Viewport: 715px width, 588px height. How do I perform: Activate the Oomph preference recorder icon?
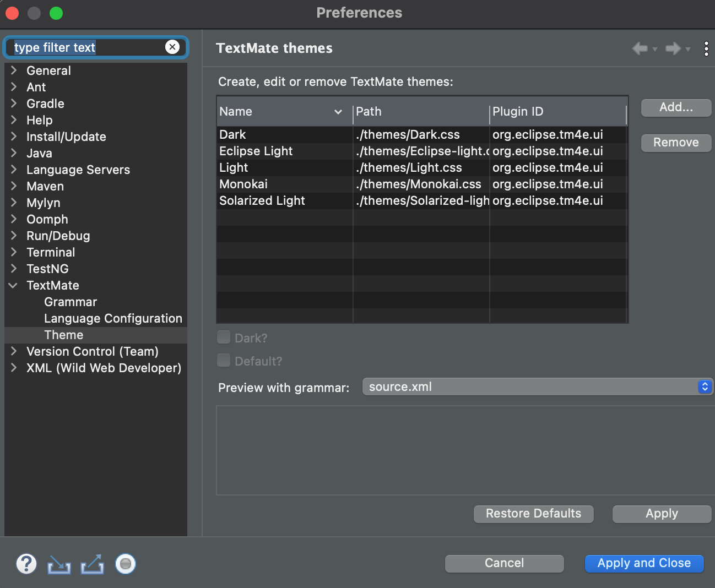click(x=125, y=564)
